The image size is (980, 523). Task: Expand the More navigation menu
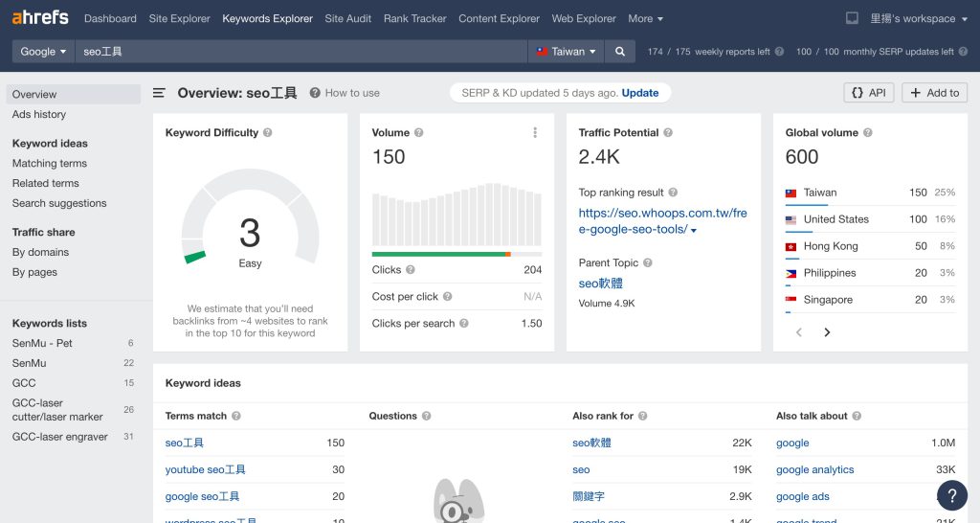tap(645, 18)
